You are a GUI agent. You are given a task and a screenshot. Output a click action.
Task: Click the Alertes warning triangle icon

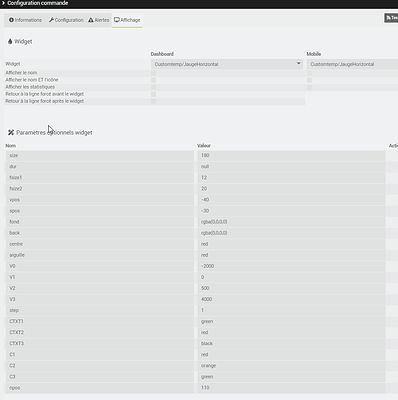click(91, 20)
